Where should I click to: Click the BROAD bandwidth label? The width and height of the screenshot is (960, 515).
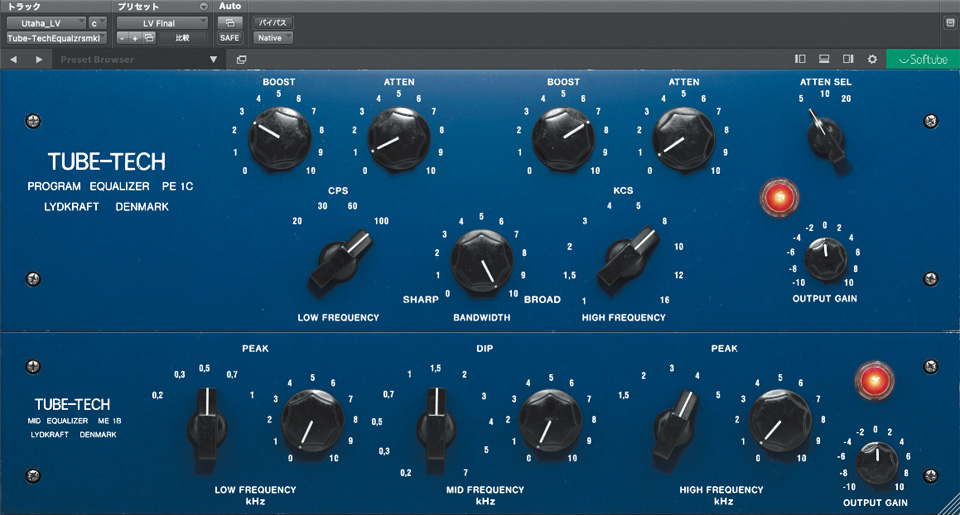click(x=542, y=299)
